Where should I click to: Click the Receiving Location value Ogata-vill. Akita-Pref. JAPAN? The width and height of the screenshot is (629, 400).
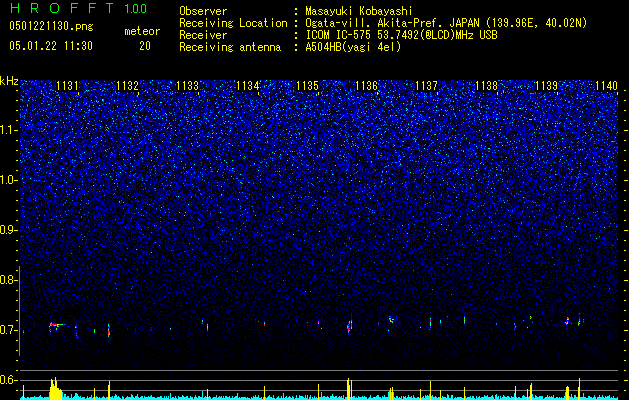(x=393, y=23)
